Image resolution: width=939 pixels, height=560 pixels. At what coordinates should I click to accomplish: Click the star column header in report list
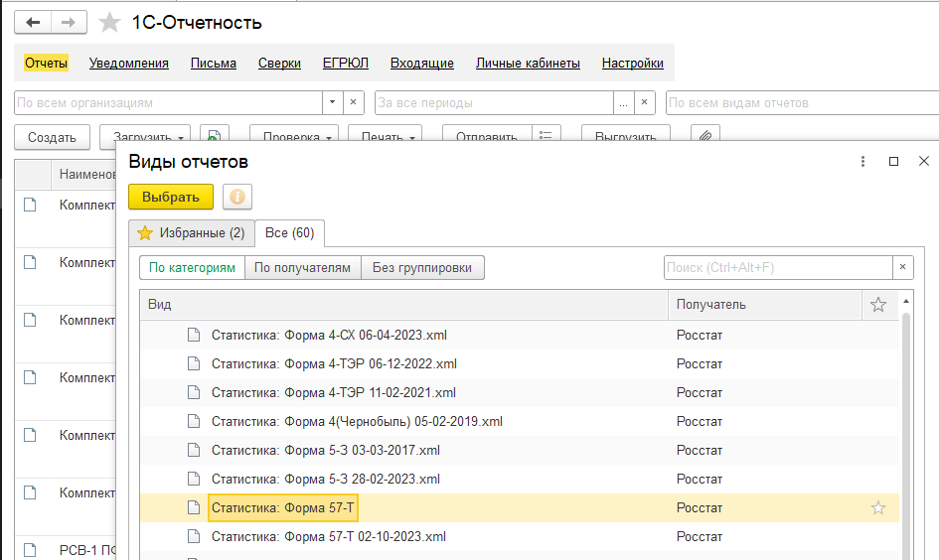click(878, 305)
